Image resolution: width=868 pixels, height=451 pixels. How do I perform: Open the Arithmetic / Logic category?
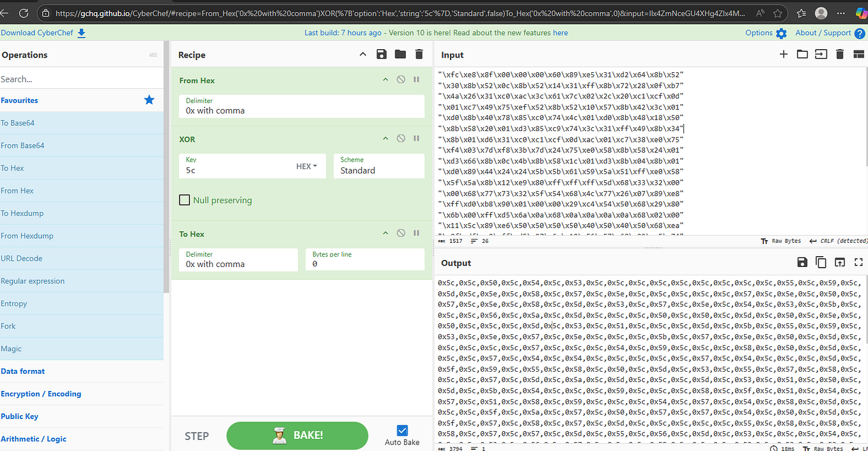click(x=33, y=439)
